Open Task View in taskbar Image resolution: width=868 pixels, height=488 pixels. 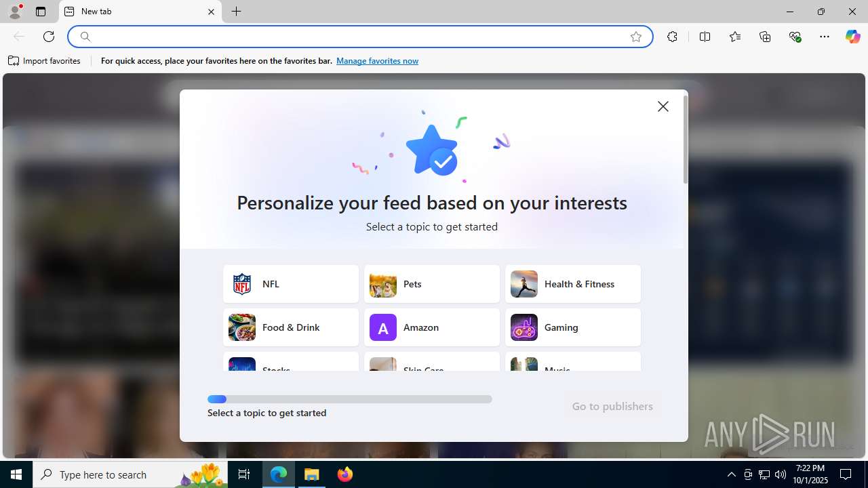pyautogui.click(x=244, y=474)
